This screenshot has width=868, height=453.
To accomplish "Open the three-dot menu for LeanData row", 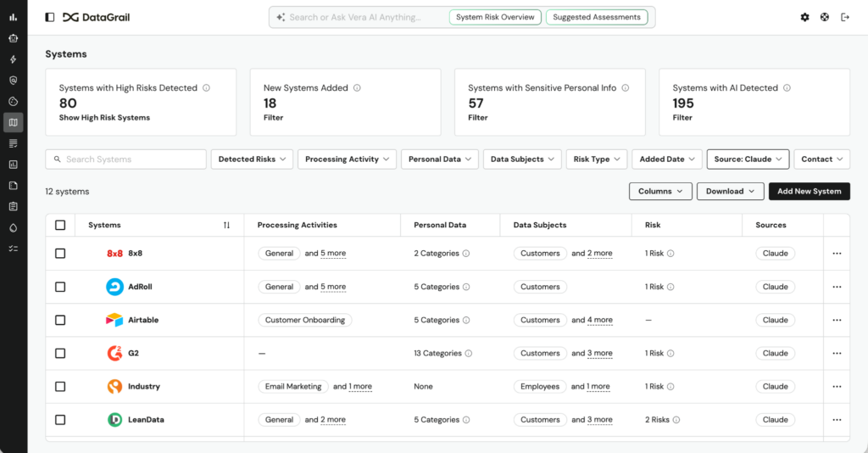I will (x=837, y=420).
